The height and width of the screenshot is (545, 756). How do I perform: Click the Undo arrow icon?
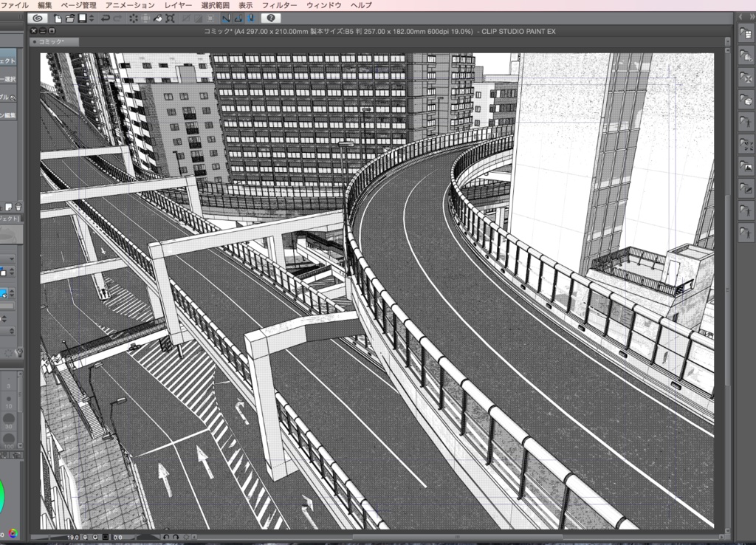tap(105, 18)
